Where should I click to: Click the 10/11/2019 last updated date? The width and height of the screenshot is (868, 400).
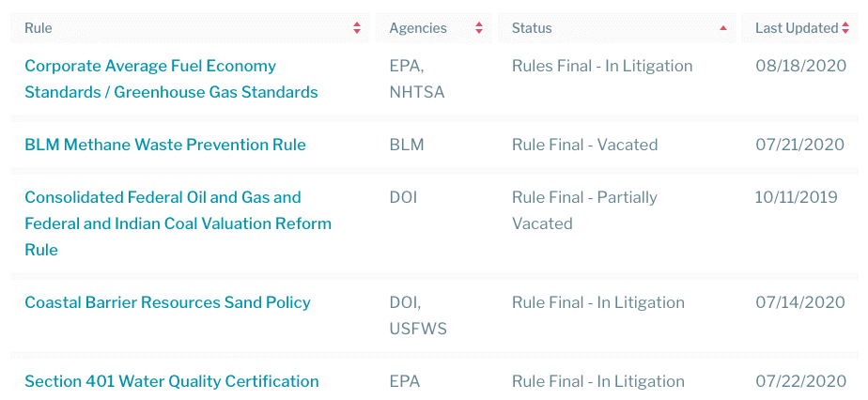796,197
